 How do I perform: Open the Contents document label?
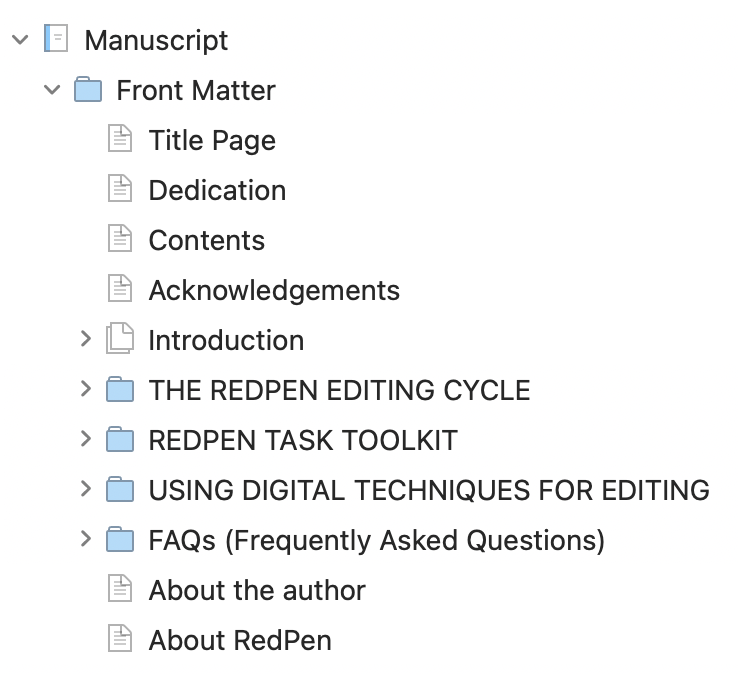[x=207, y=240]
